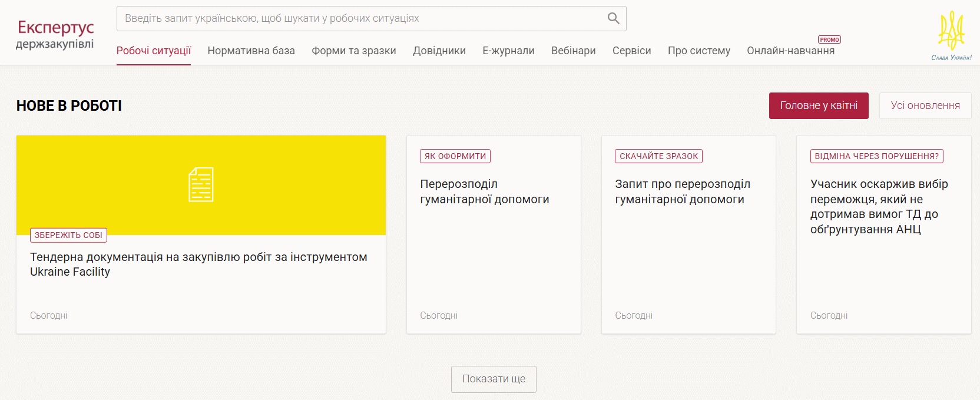The width and height of the screenshot is (980, 400).
Task: Open the Робочі ситуації tab
Action: [x=154, y=51]
